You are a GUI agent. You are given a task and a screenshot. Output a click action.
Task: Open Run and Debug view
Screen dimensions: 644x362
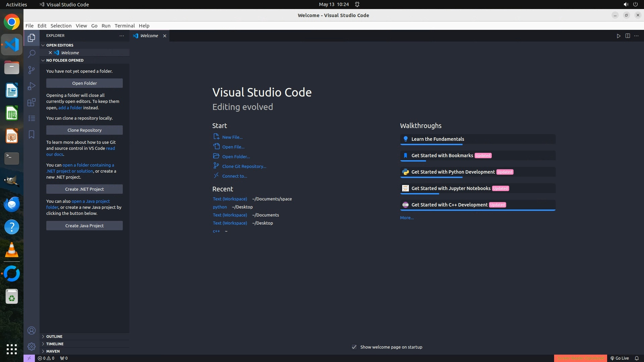click(32, 86)
